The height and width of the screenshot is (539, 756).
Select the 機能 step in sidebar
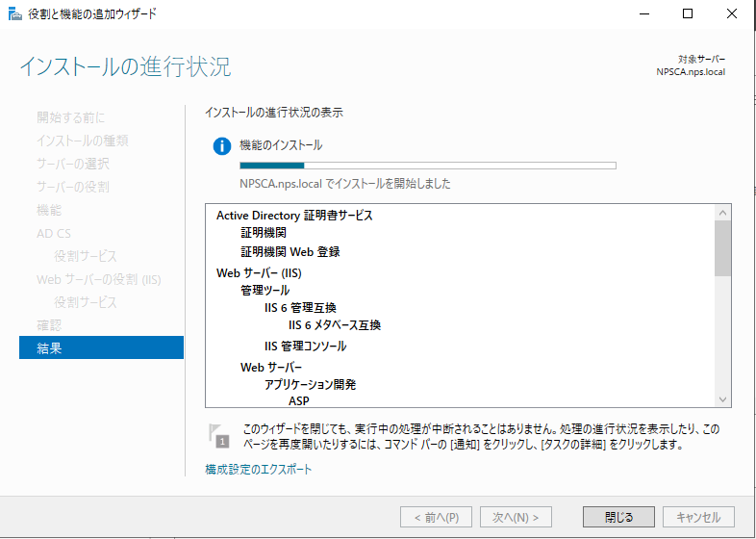click(x=49, y=210)
